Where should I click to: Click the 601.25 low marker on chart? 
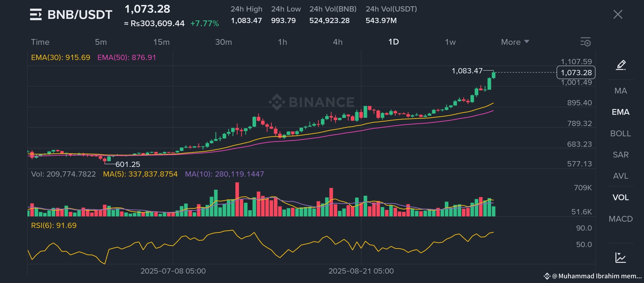click(128, 164)
